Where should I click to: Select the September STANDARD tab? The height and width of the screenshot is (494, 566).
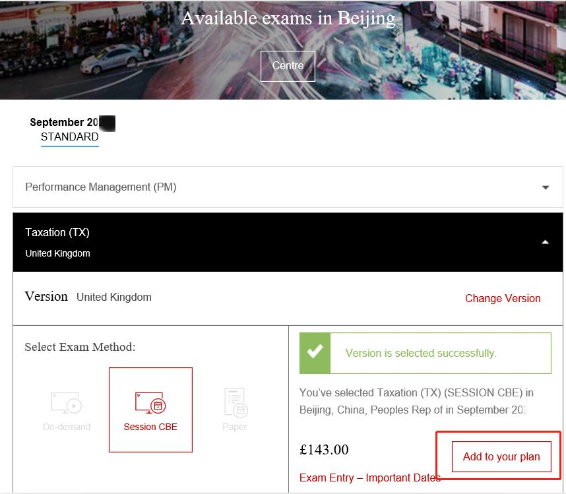click(x=70, y=130)
